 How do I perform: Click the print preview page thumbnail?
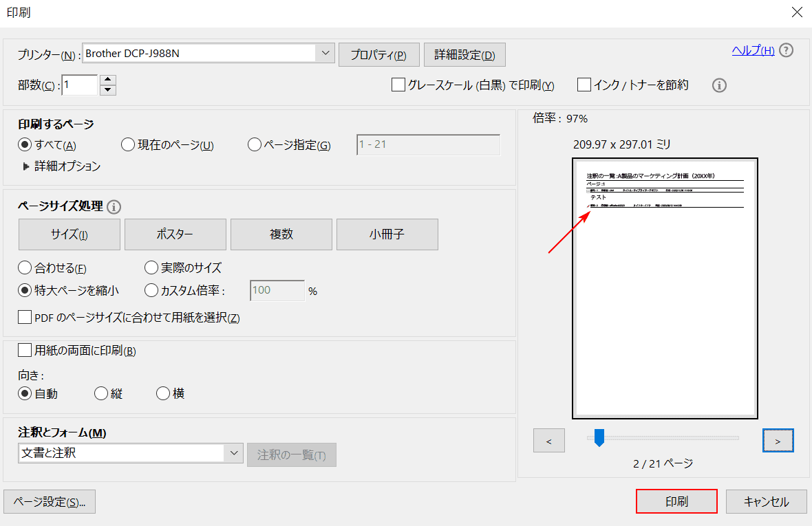(x=665, y=289)
